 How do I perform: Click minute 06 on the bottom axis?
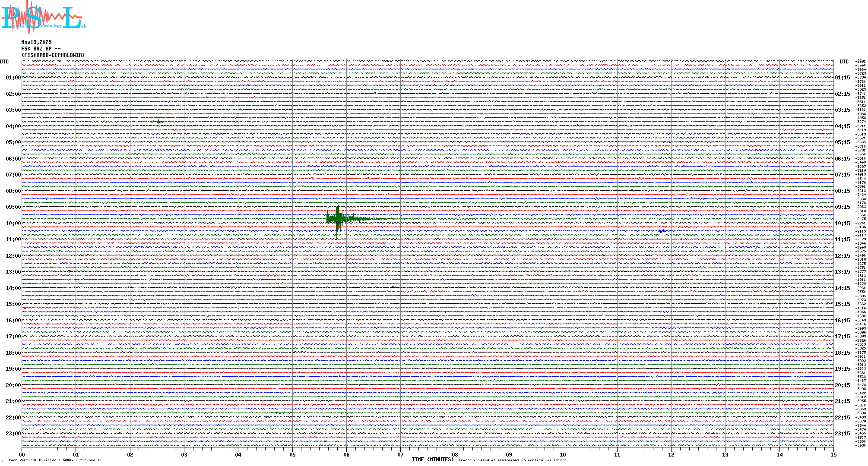pyautogui.click(x=346, y=454)
